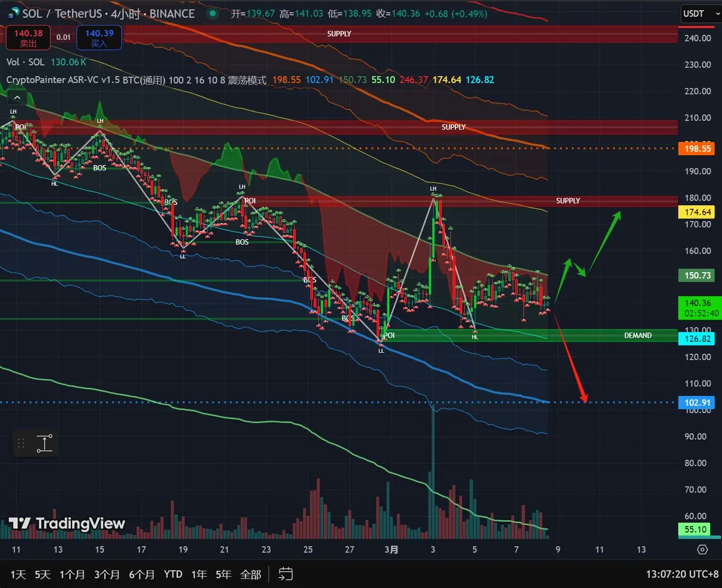Click the 198.55 orange price label

point(698,148)
